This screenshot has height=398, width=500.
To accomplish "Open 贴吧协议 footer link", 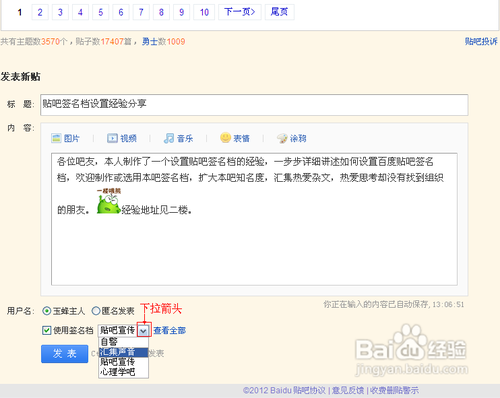I will click(x=310, y=390).
